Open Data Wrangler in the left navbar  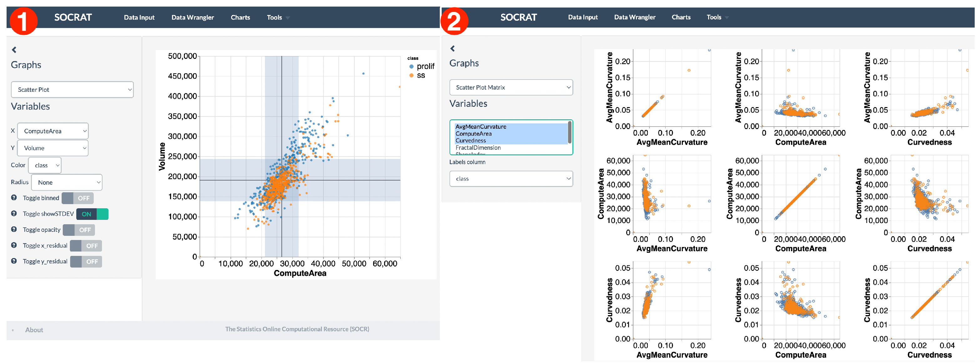pyautogui.click(x=192, y=18)
